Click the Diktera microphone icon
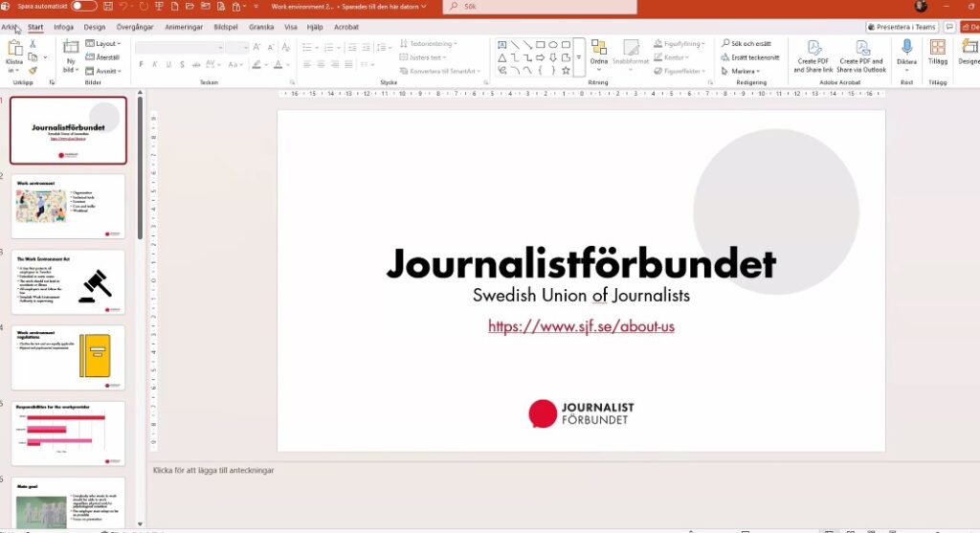This screenshot has width=980, height=533. [907, 53]
